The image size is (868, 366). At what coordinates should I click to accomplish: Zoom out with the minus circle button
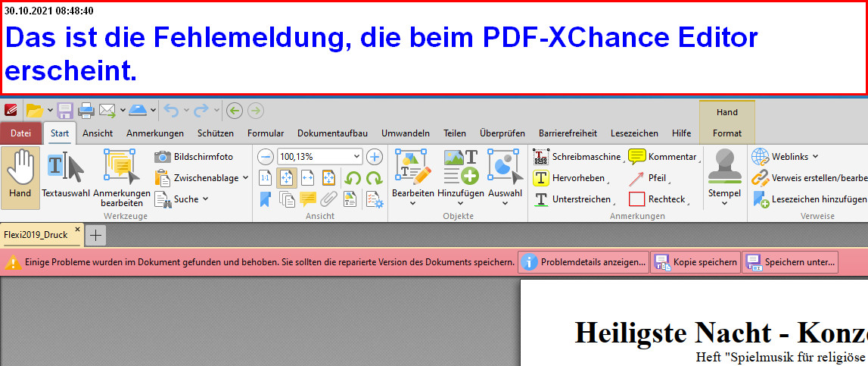coord(266,157)
